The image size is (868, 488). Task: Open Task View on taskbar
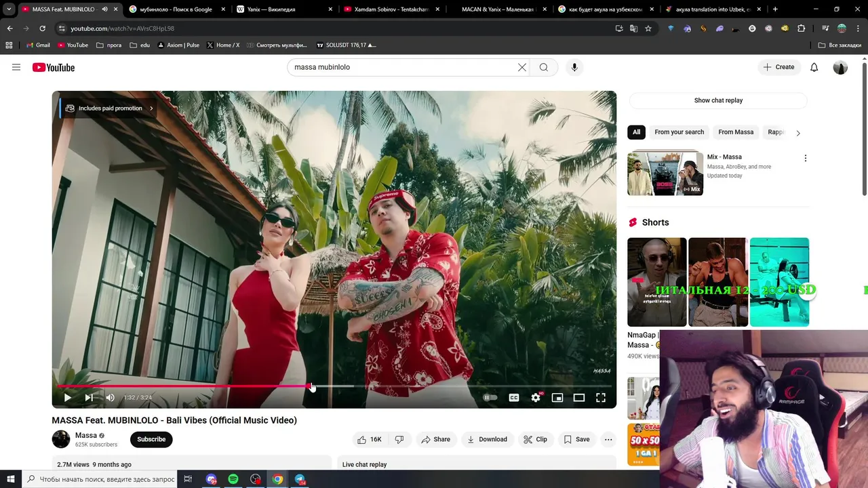tap(188, 479)
